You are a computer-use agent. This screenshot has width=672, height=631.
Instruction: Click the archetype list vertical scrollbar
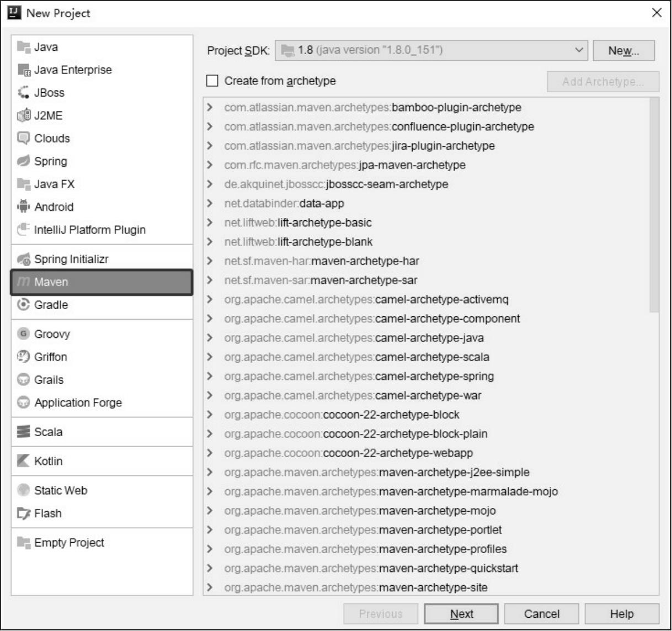(654, 204)
